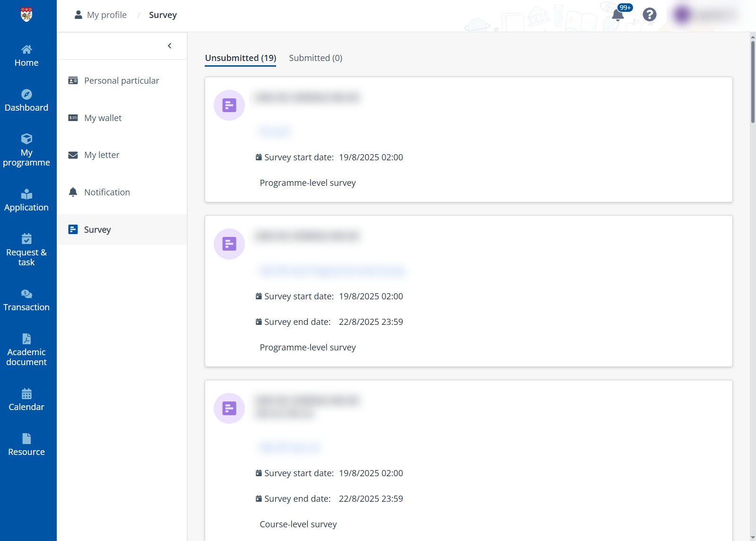The image size is (756, 541).
Task: Navigate to Application page
Action: pos(26,201)
